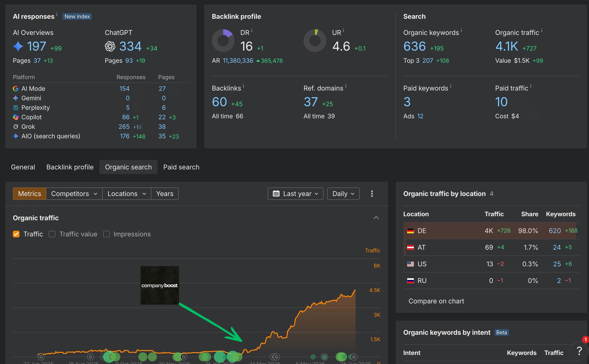Open the three-dot chart options menu
589x364 pixels.
point(372,194)
